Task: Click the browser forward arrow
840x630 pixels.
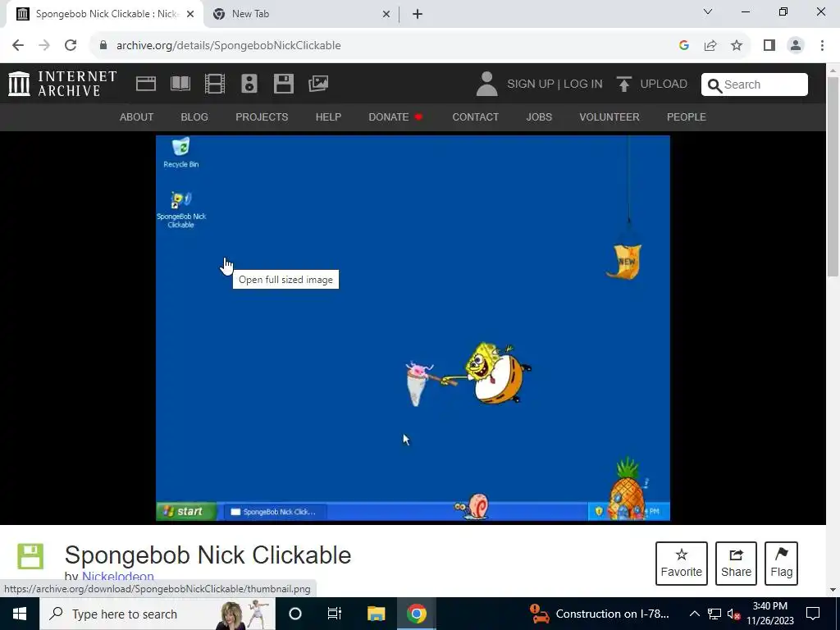Action: click(x=44, y=45)
